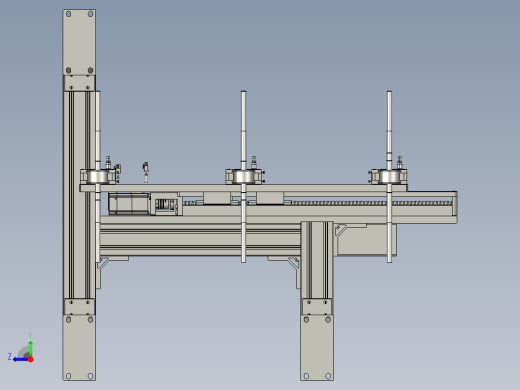520x390 pixels.
Task: Select the bottom foot plate of left column
Action: 79,347
